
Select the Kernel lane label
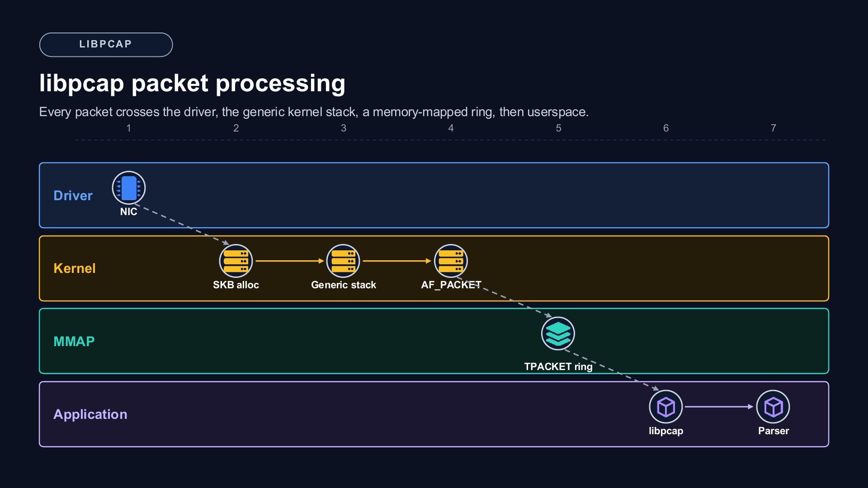(x=75, y=268)
